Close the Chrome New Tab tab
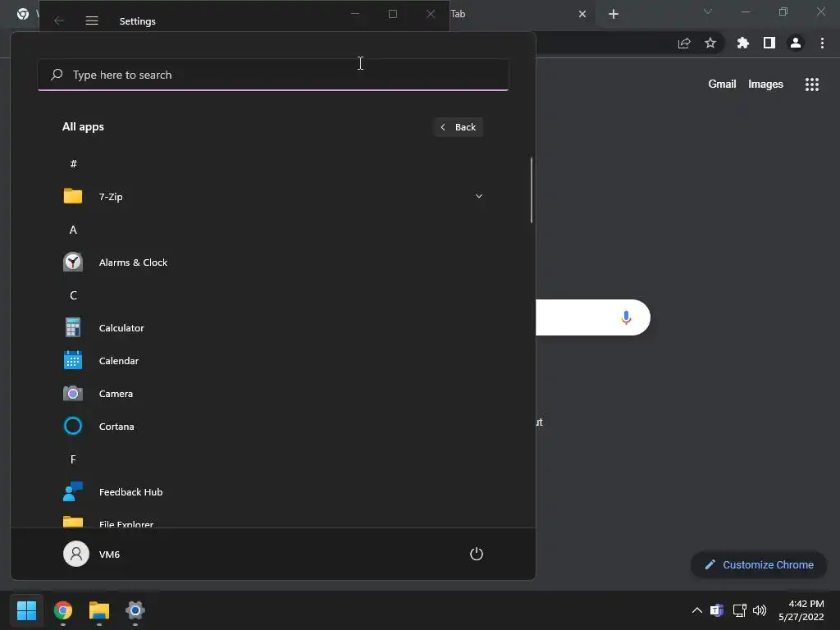 [x=582, y=14]
